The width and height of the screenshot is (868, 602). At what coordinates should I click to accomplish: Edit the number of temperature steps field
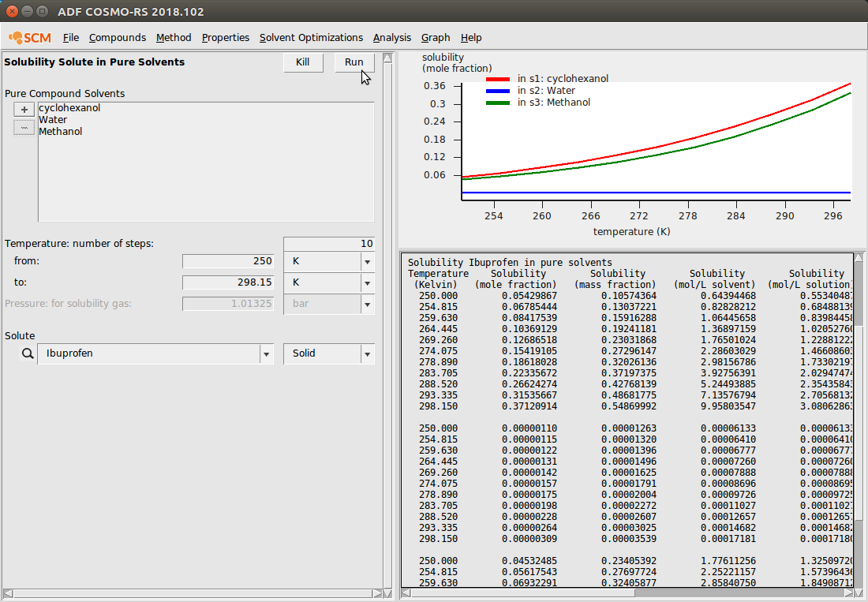click(x=329, y=244)
